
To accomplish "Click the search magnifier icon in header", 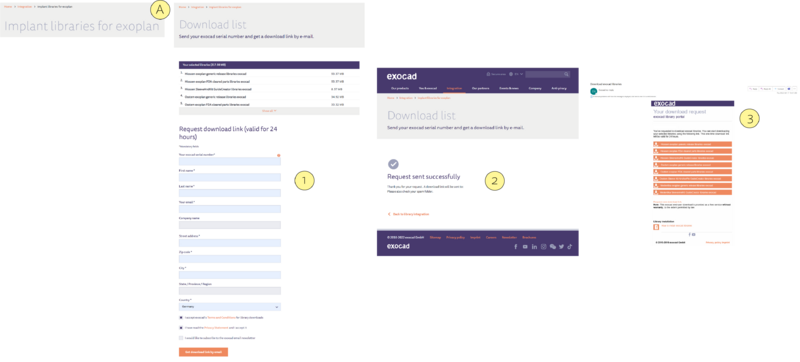I will (566, 74).
